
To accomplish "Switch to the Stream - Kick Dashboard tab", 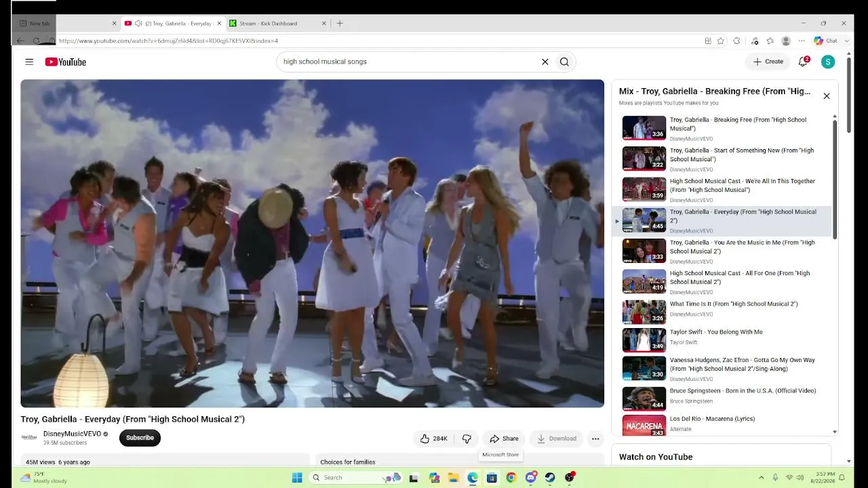I will [x=277, y=23].
